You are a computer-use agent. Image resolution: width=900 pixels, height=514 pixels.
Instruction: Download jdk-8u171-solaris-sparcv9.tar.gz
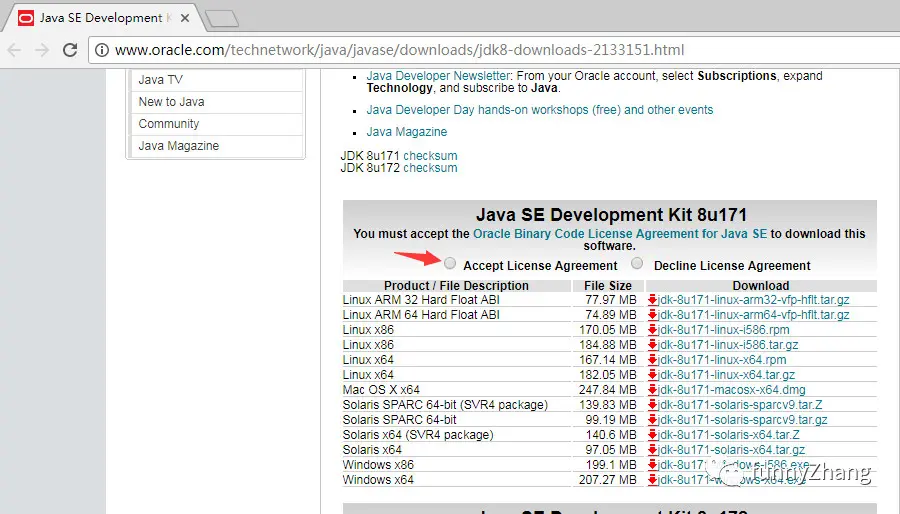click(x=742, y=419)
